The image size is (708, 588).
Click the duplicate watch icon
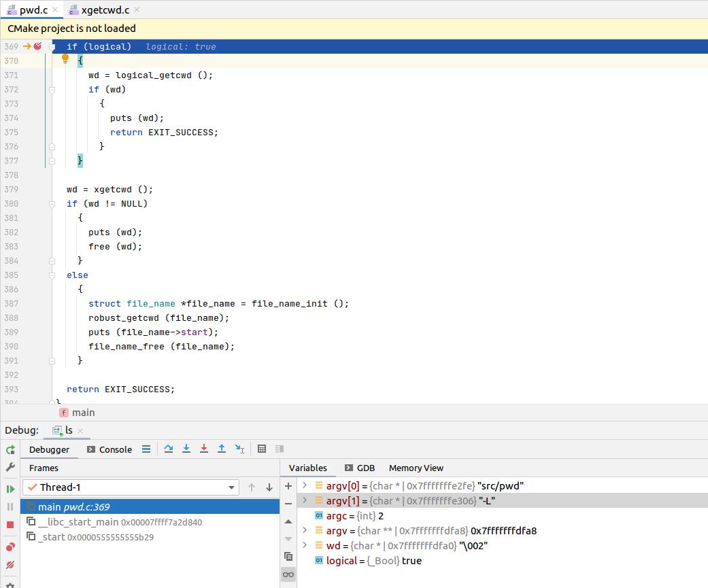pos(288,557)
